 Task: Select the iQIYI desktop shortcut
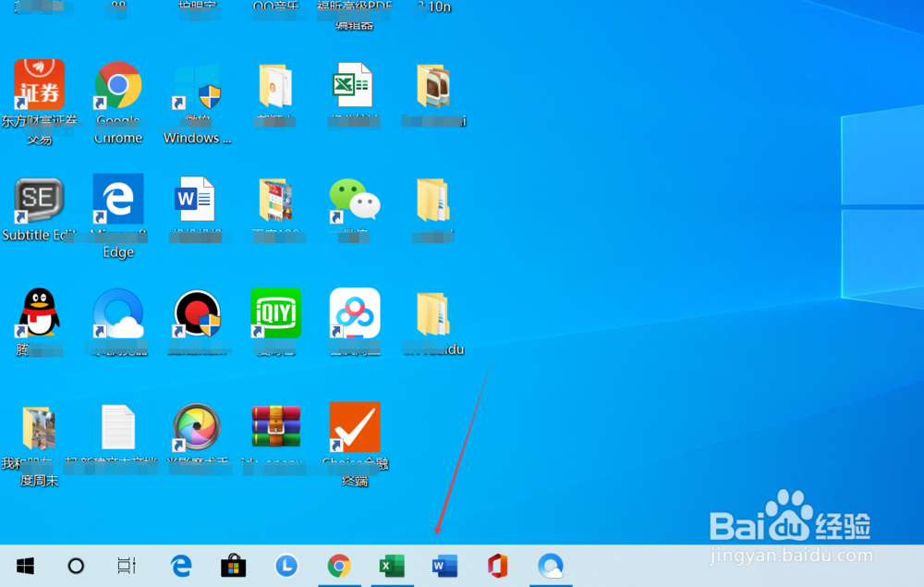pyautogui.click(x=275, y=313)
